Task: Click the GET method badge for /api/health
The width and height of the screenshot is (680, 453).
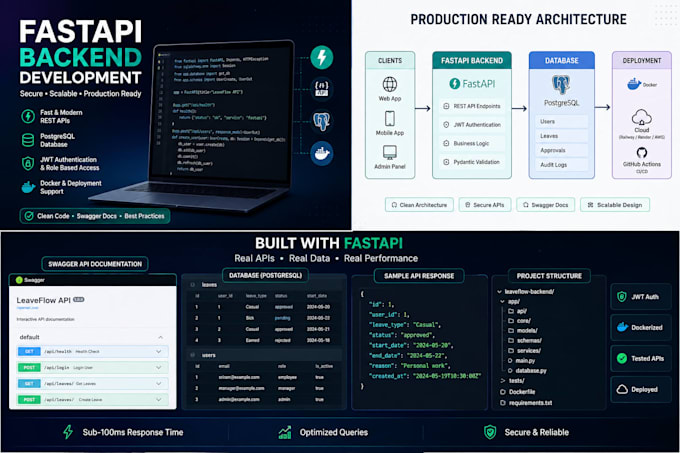Action: pos(29,352)
